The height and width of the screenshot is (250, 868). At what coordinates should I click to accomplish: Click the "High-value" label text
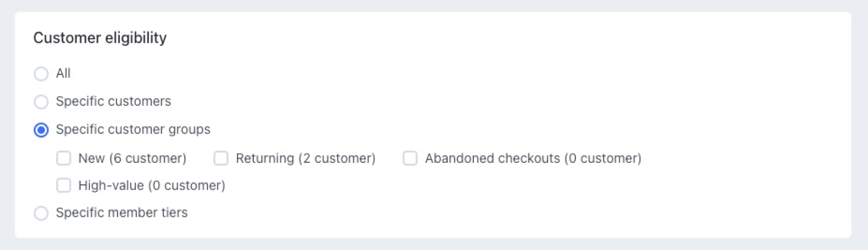coord(111,186)
